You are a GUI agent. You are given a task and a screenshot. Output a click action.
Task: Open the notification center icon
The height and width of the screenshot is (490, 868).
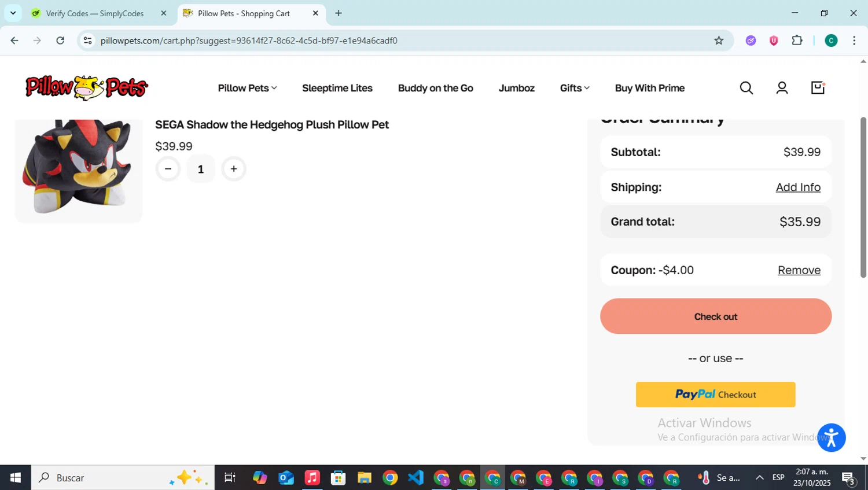coord(849,478)
